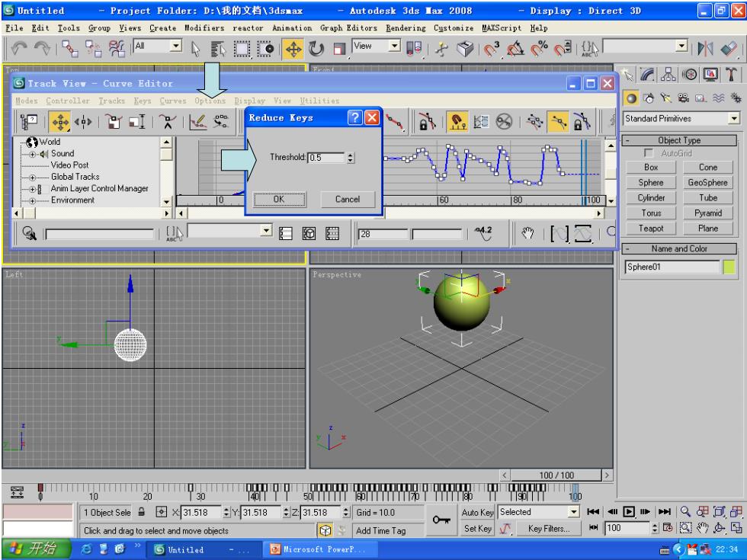Click the Mirror tool icon
This screenshot has width=747, height=560.
(x=705, y=48)
